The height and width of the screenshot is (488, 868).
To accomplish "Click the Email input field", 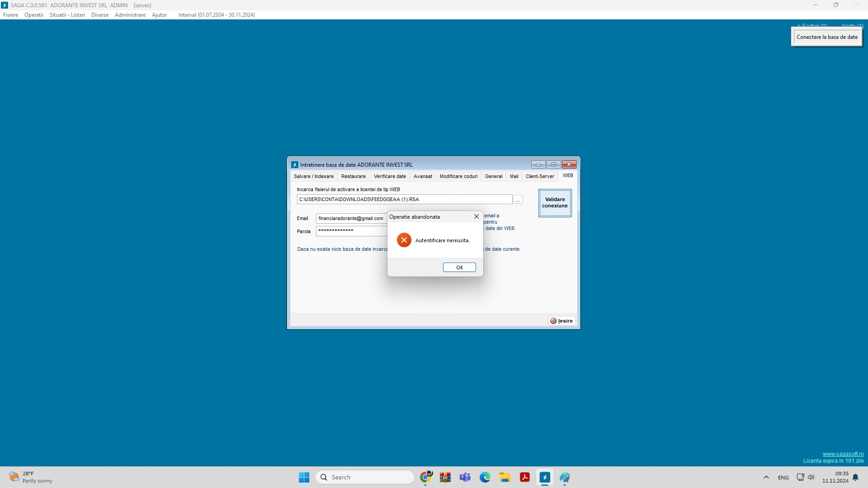I will point(352,218).
